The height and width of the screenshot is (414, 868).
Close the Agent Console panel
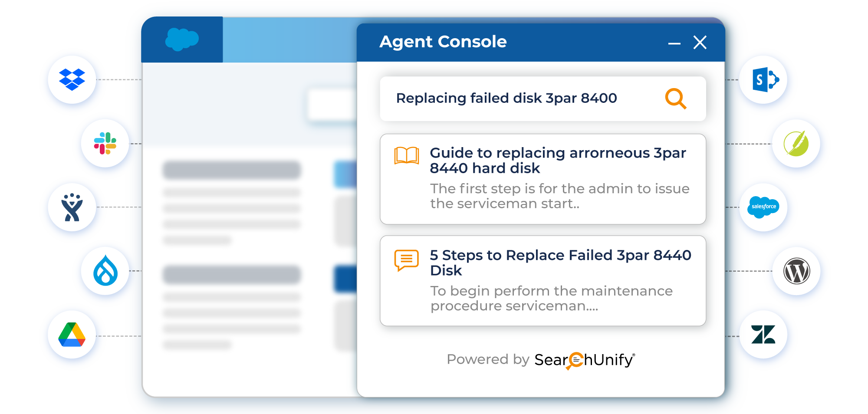click(x=700, y=43)
